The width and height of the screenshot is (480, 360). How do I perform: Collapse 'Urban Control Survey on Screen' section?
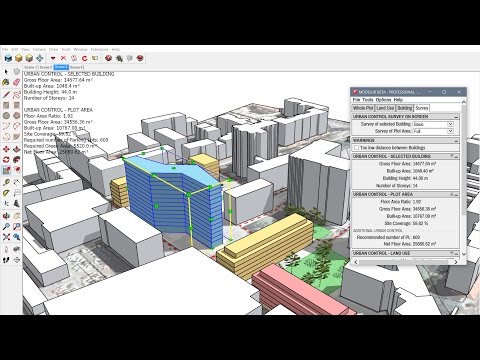coord(456,117)
